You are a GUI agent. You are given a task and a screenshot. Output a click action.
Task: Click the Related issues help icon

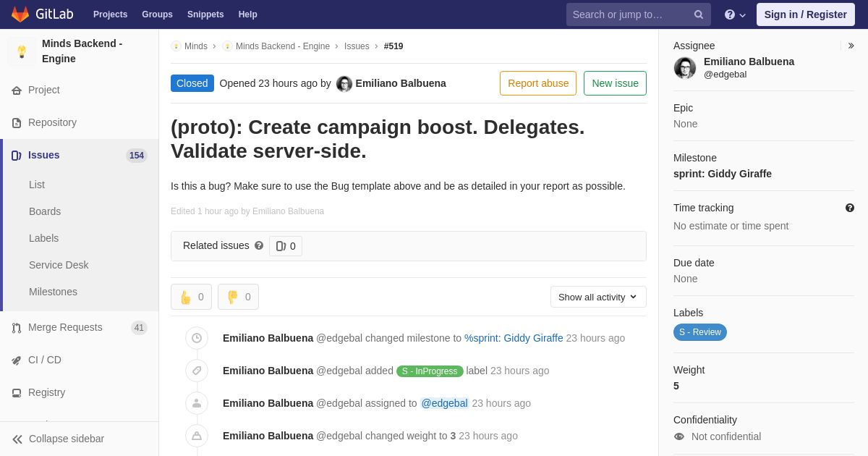click(259, 245)
